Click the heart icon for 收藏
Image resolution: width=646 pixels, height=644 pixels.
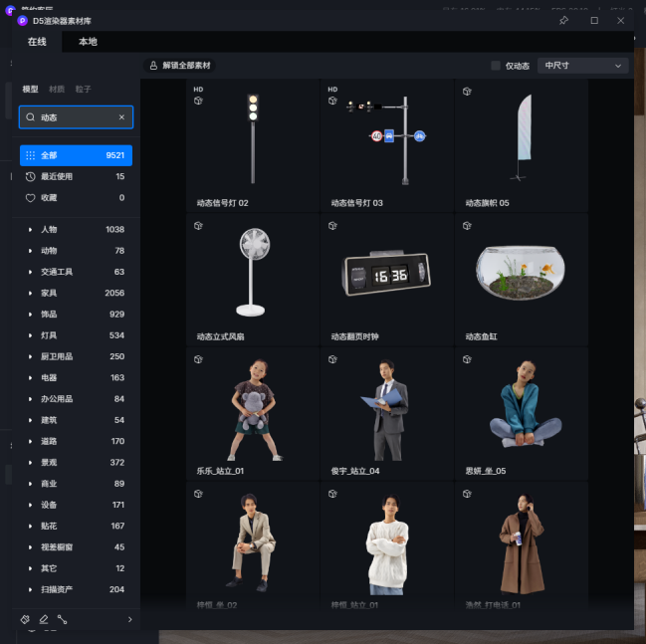coord(30,198)
